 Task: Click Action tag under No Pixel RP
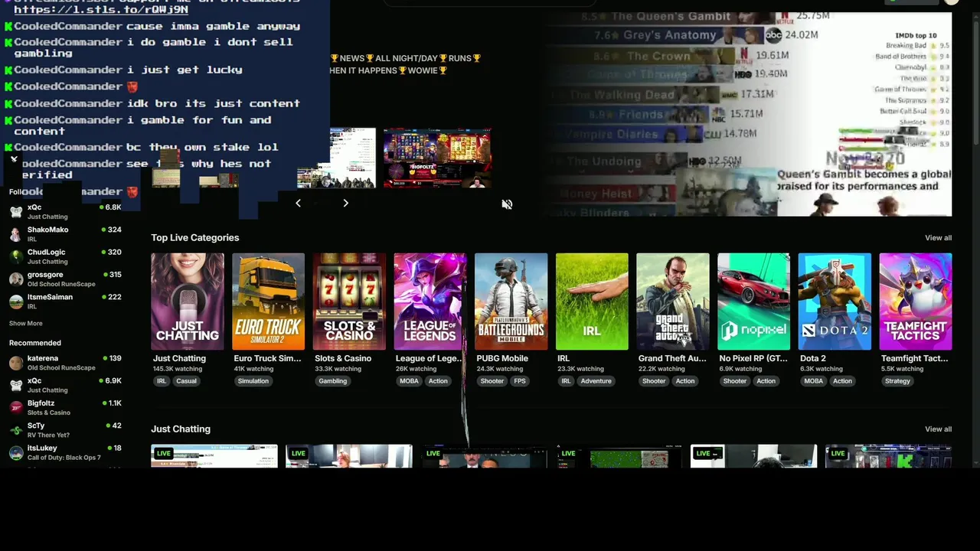pos(766,381)
